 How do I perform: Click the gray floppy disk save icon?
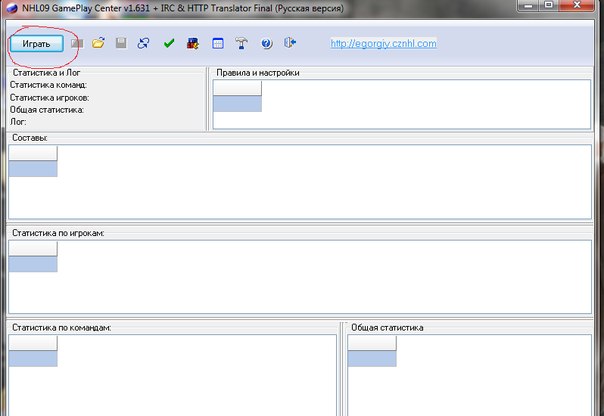pos(121,43)
